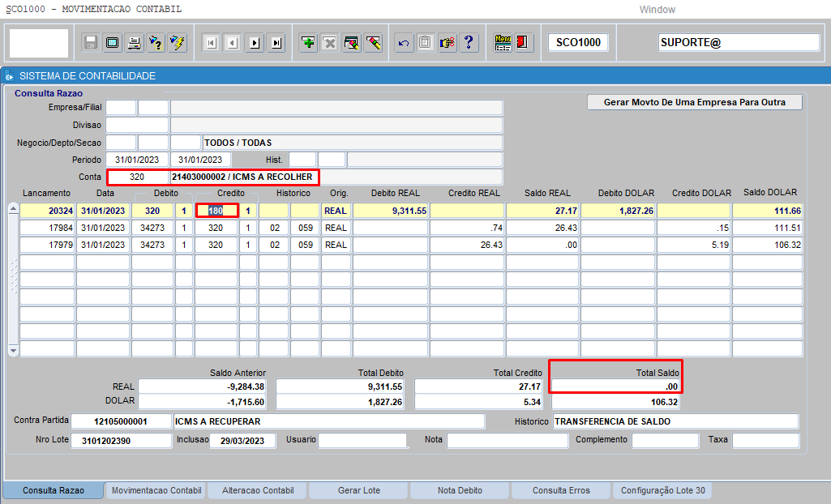Click the Taxa input field
Screen dimensions: 831x504
765,441
